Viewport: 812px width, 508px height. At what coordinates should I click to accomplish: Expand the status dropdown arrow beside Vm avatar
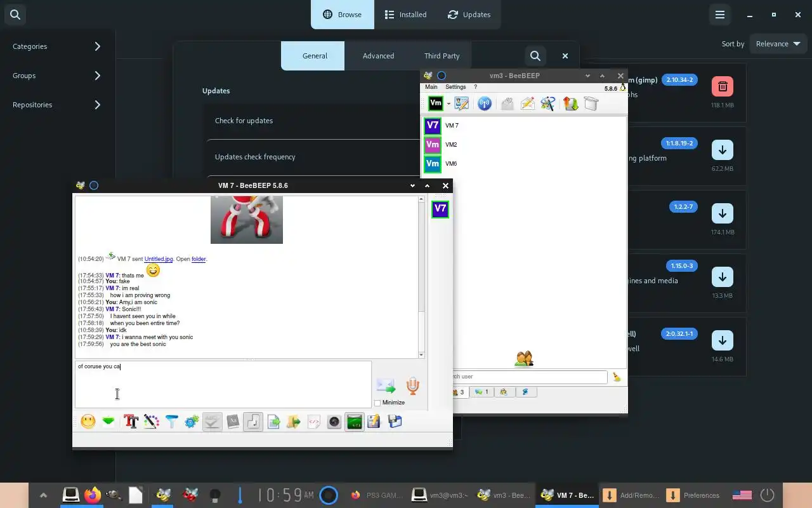449,104
